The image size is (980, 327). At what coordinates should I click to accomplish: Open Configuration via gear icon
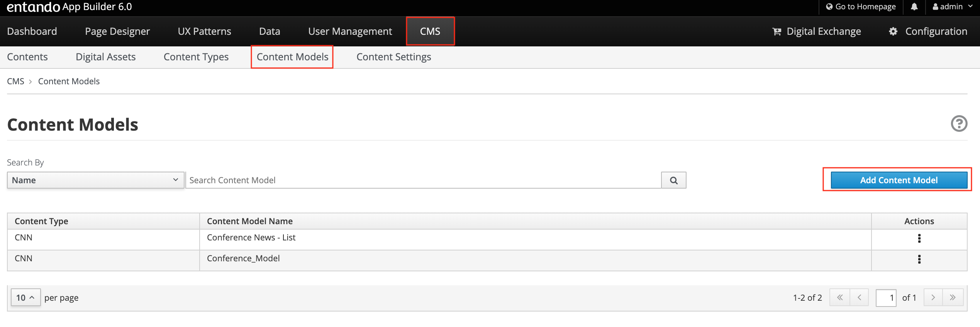(893, 32)
